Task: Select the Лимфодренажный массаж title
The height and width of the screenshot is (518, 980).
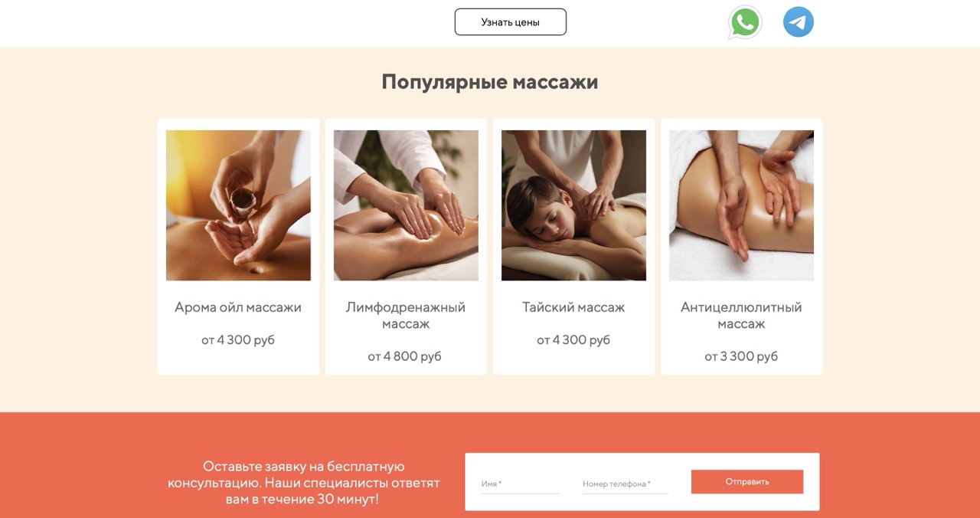Action: (x=406, y=316)
